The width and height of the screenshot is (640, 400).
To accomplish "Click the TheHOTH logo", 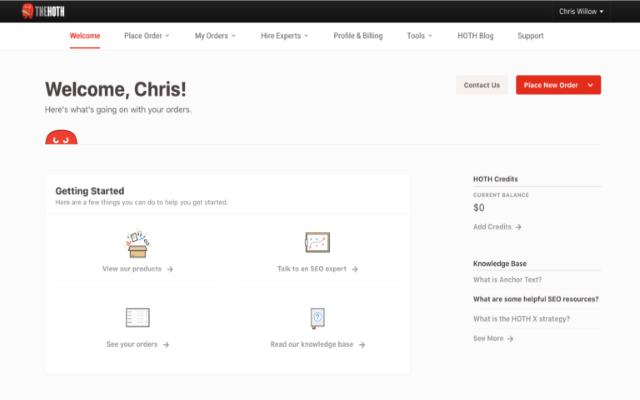I will click(x=44, y=11).
